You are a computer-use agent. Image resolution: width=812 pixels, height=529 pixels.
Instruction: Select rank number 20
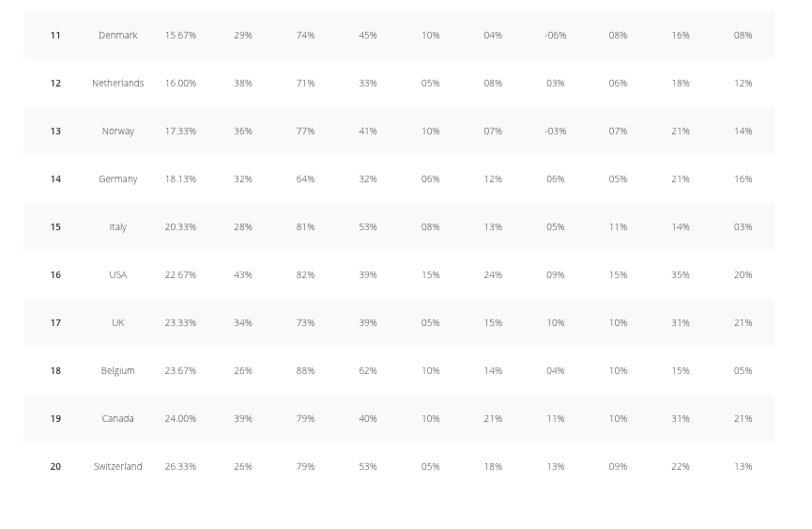coord(55,466)
